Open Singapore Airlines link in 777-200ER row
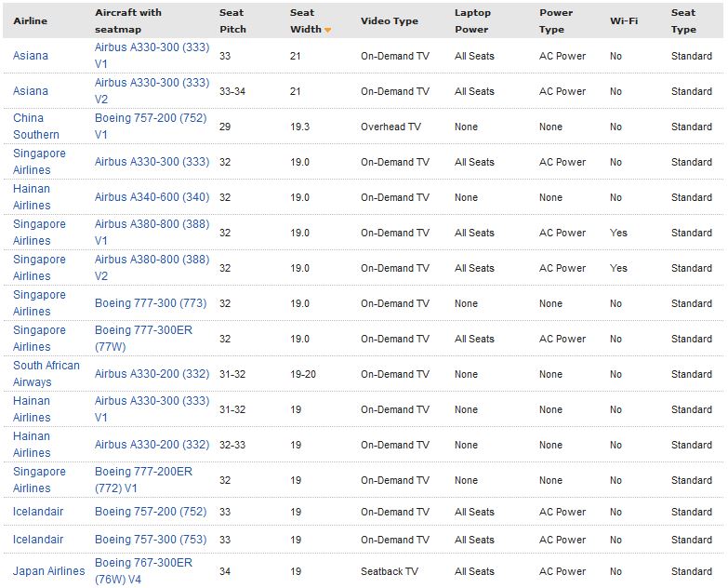The width and height of the screenshot is (728, 588). pyautogui.click(x=39, y=479)
